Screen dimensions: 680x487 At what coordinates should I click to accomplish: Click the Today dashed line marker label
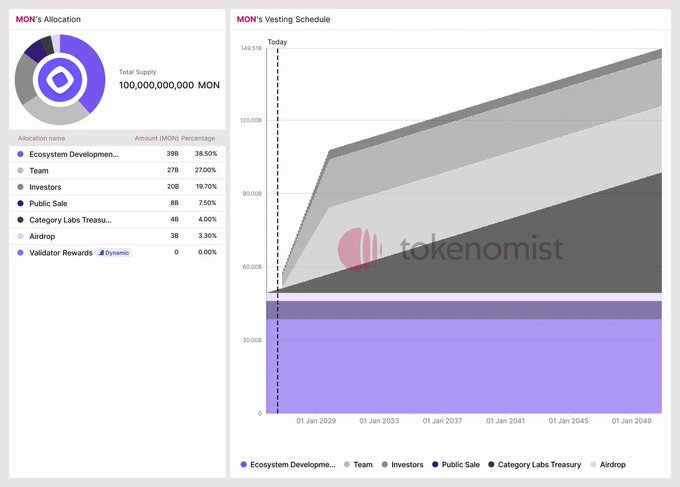(x=277, y=42)
